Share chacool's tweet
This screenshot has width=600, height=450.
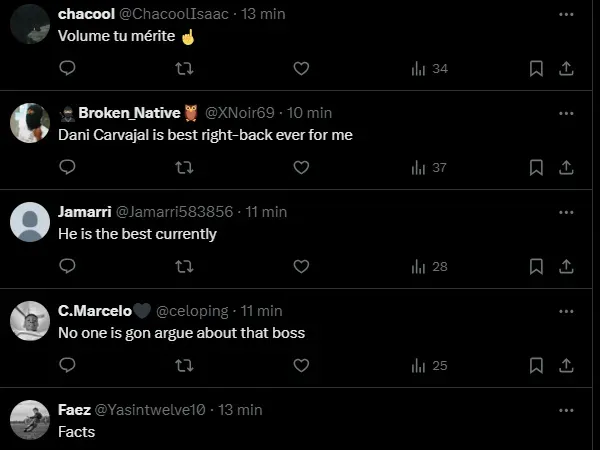565,68
